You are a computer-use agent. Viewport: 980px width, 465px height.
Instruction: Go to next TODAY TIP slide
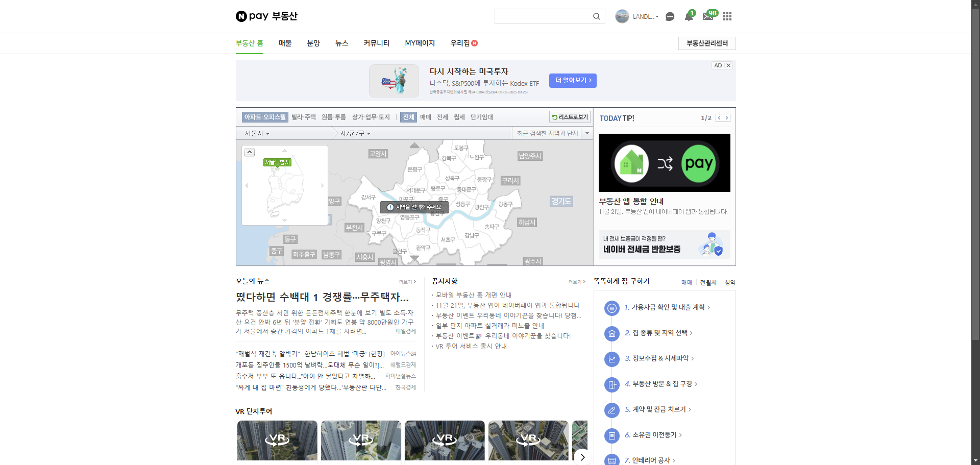tap(727, 118)
